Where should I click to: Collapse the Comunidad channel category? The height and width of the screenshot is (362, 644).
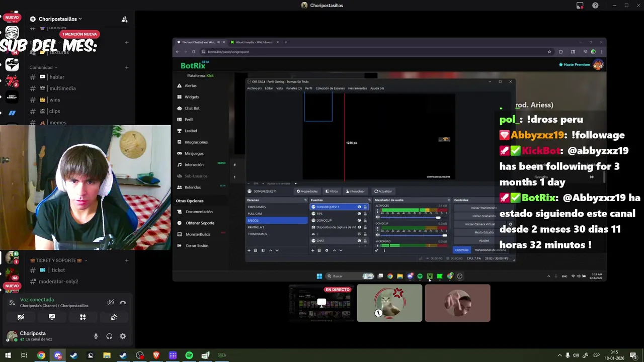click(43, 67)
